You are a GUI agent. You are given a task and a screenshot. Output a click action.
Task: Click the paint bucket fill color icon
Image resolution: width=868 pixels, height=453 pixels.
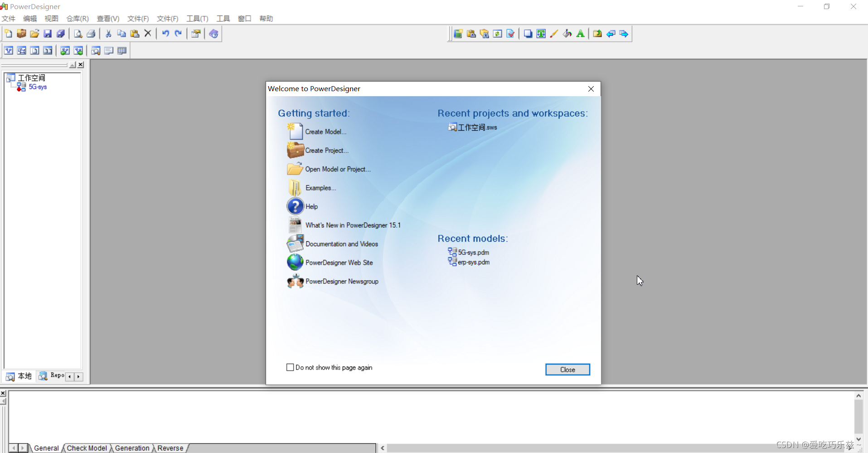click(x=567, y=34)
